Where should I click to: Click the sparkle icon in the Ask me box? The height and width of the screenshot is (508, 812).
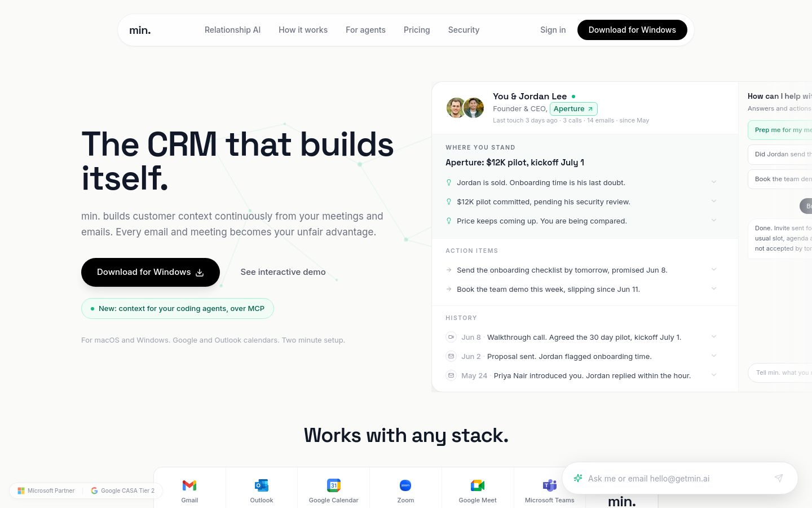click(x=577, y=478)
